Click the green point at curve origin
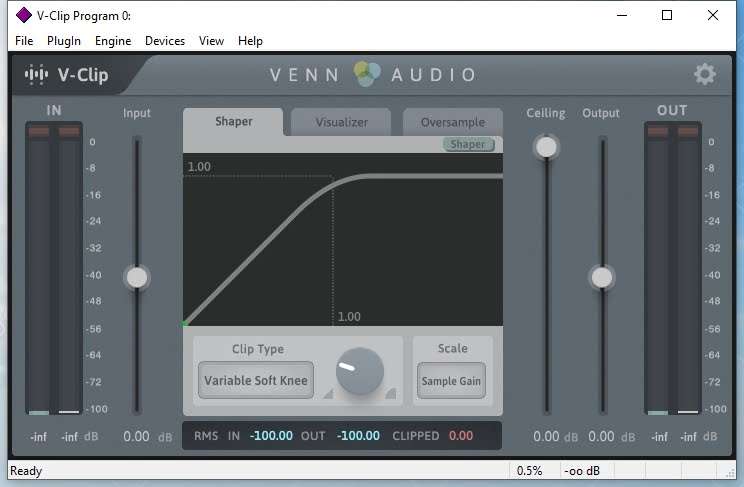Image resolution: width=744 pixels, height=487 pixels. [185, 324]
